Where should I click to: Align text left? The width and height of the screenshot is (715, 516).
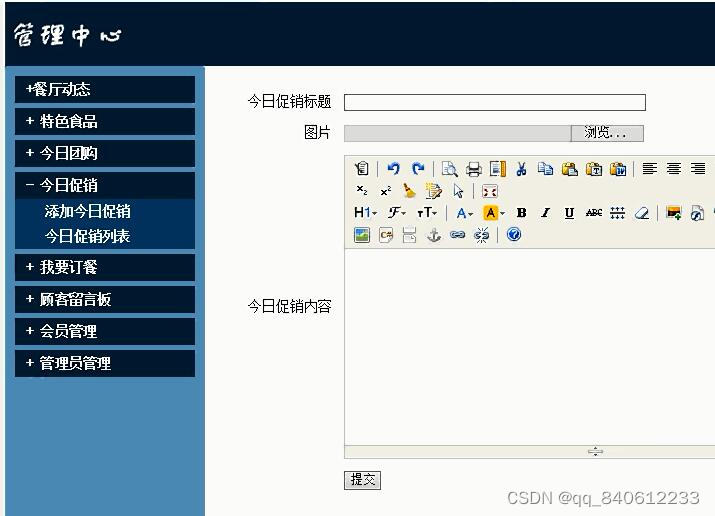(649, 169)
